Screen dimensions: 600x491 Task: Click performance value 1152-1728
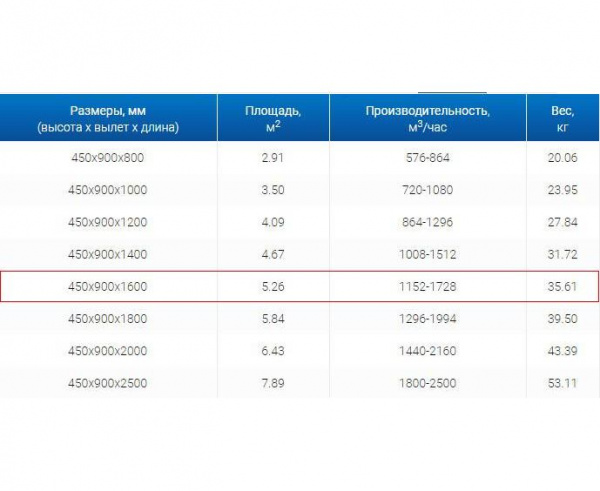[x=428, y=286]
